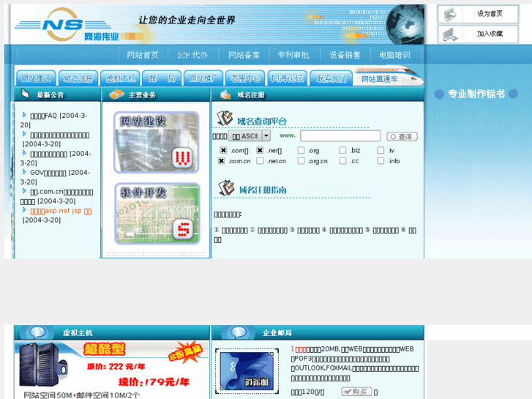532x399 pixels.
Task: Click the arrow bullet beside FAQ announcement
Action: (x=24, y=114)
